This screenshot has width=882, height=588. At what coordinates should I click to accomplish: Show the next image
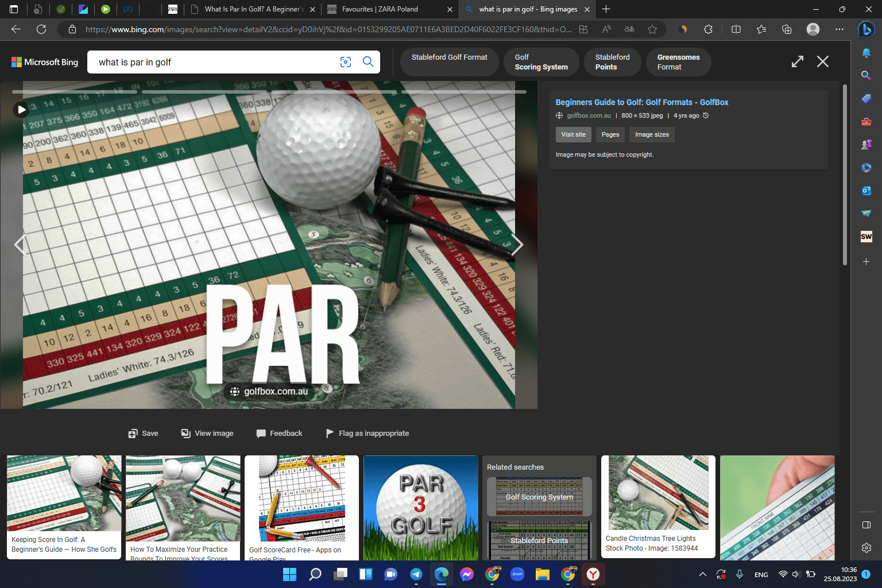[517, 245]
